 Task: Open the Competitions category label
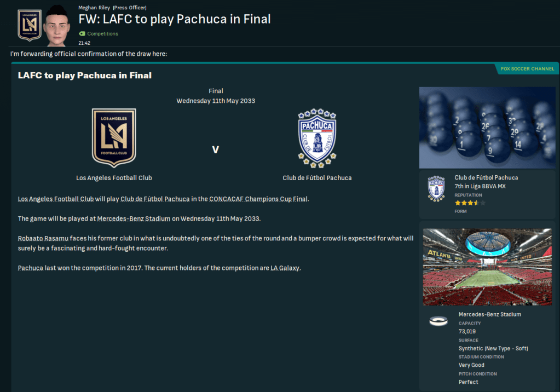(x=102, y=33)
